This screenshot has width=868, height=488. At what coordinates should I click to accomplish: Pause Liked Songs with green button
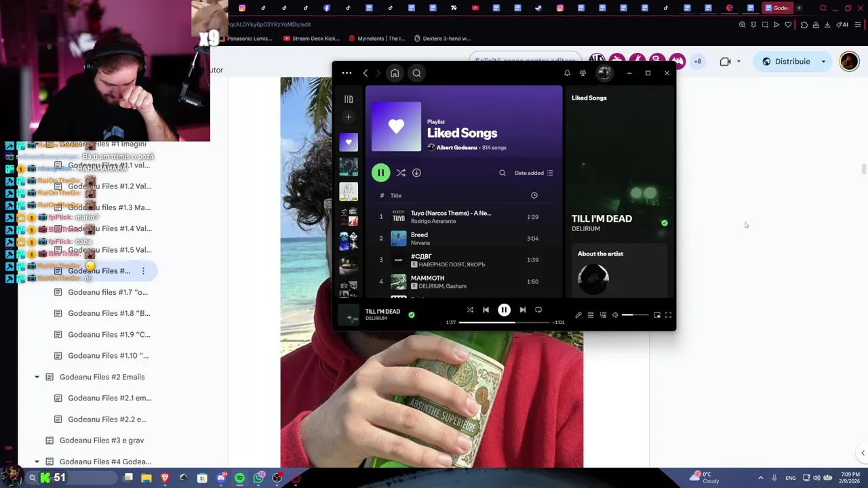pyautogui.click(x=380, y=173)
